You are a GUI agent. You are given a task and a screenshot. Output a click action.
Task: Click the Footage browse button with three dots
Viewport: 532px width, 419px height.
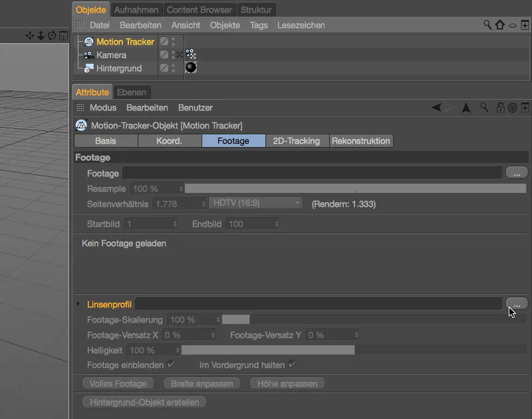pos(517,173)
